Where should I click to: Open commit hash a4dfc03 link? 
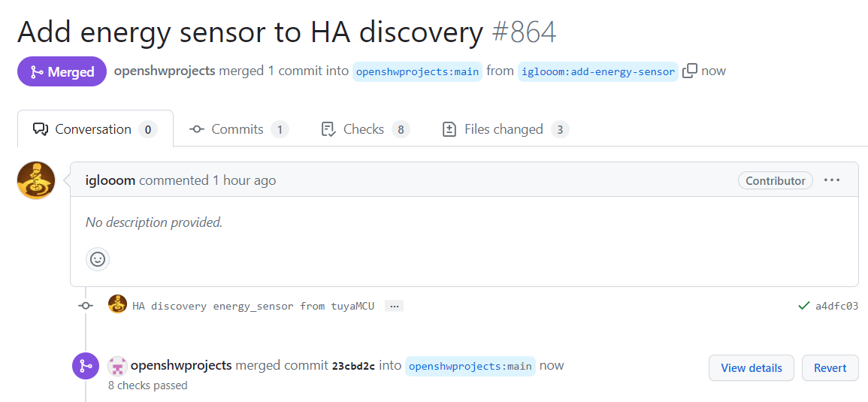tap(836, 306)
